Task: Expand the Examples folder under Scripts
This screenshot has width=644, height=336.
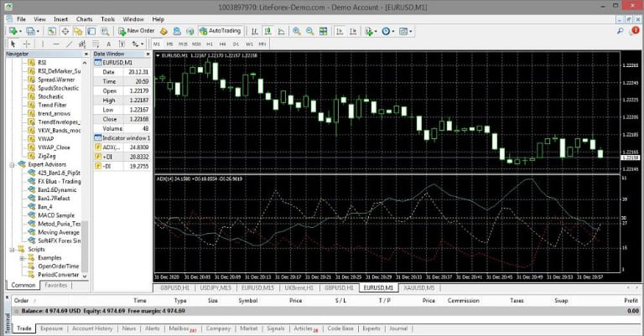Action: [x=21, y=257]
